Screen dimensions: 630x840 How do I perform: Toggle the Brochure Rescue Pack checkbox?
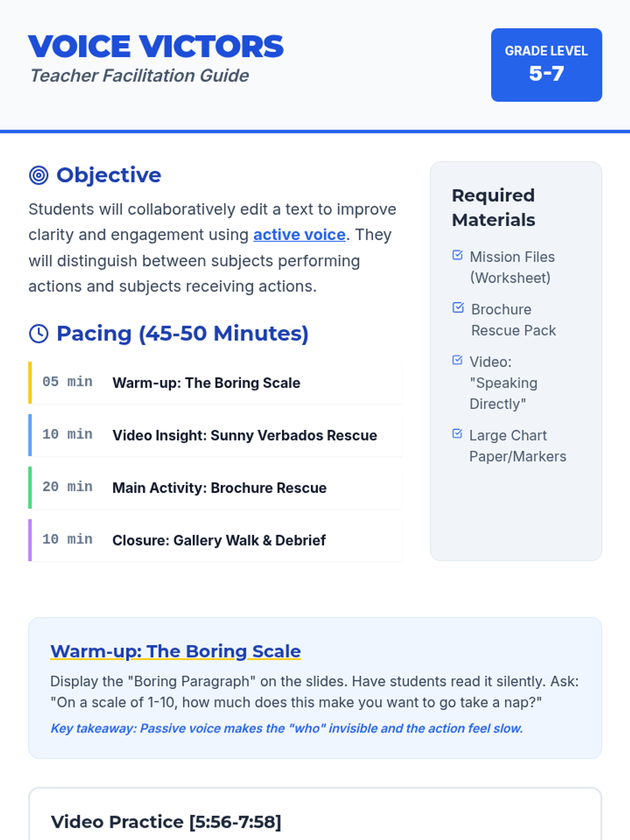pyautogui.click(x=458, y=308)
